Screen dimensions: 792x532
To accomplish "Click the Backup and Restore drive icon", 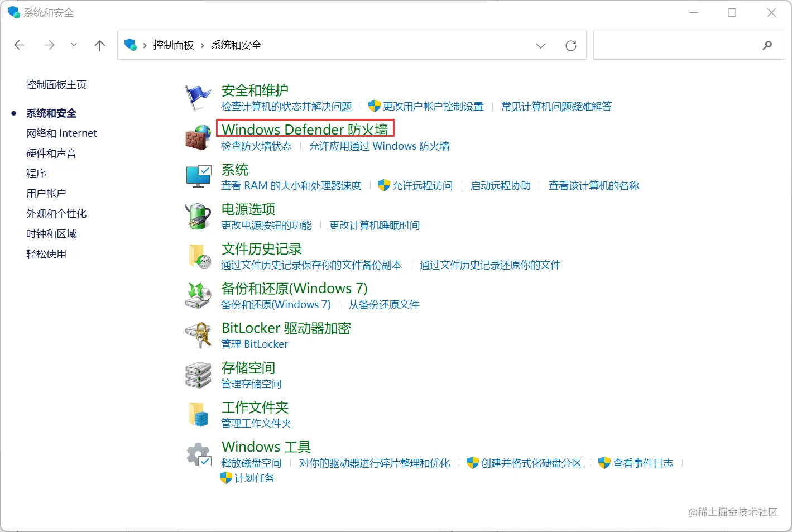I will pos(198,295).
